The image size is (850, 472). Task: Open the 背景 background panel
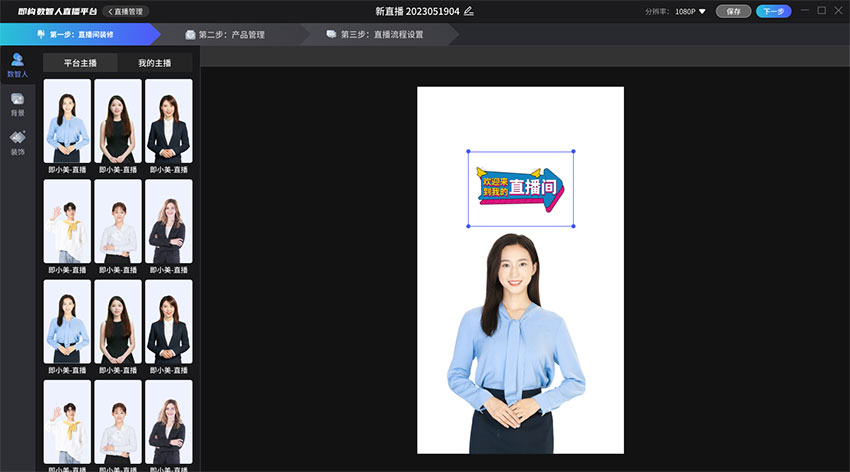click(17, 104)
